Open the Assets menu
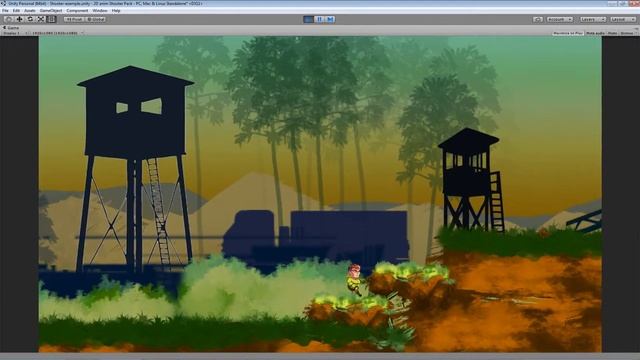Viewport: 640px width, 360px height. [x=30, y=11]
